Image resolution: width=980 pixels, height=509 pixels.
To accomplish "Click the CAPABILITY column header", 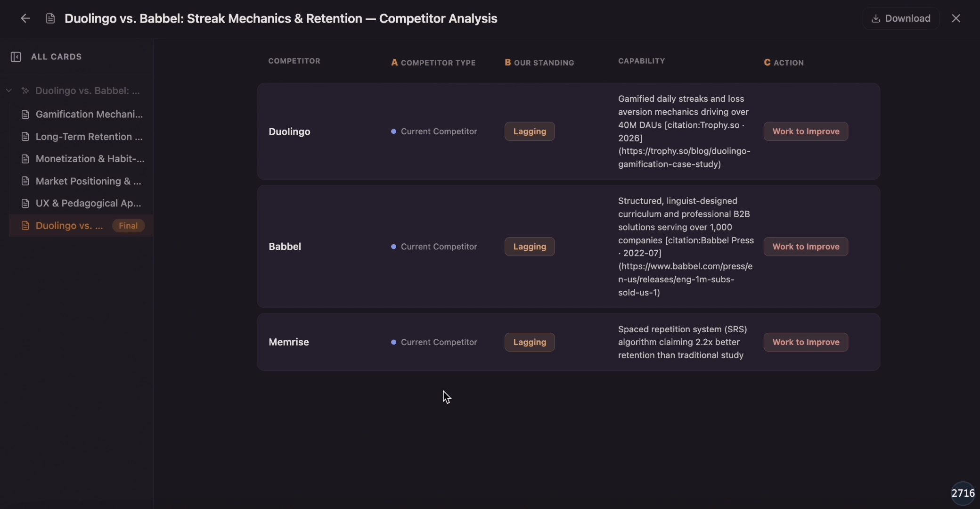I will click(x=642, y=61).
